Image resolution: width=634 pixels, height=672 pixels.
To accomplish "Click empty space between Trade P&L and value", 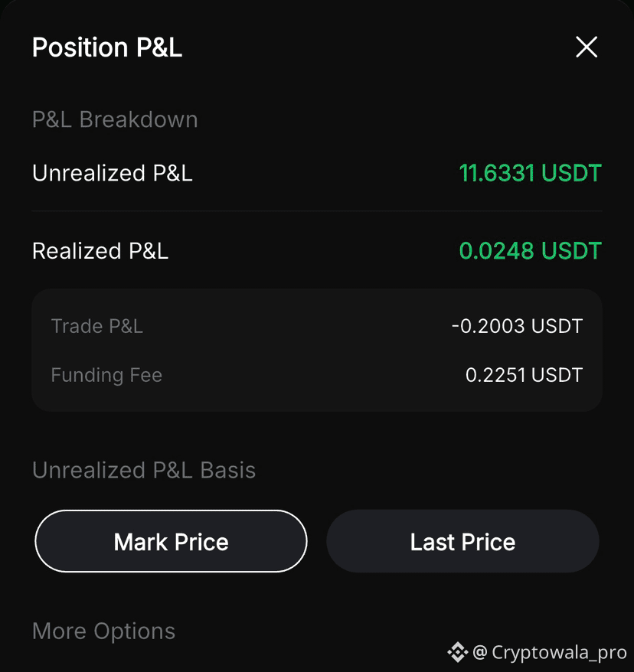I will [296, 326].
